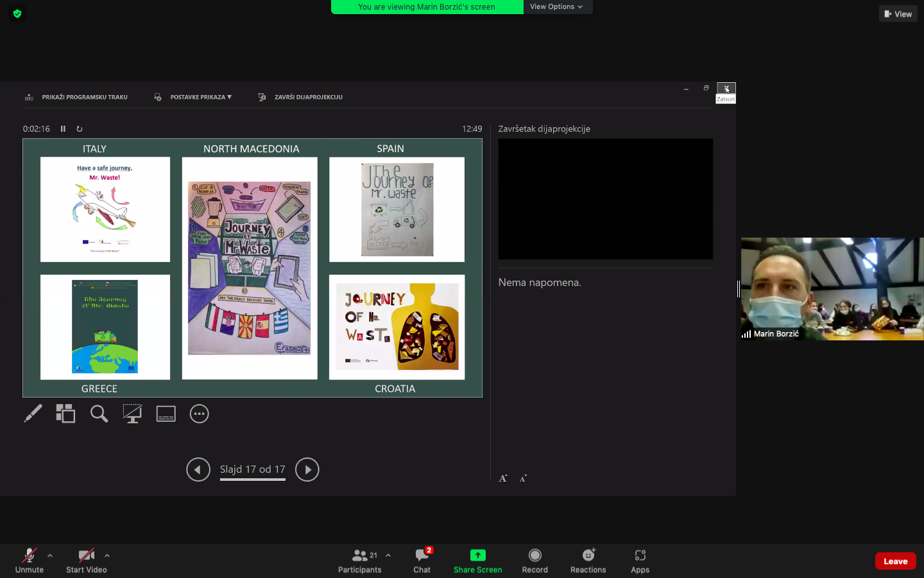924x578 pixels.
Task: Toggle subtitles icon below the slide
Action: click(166, 414)
